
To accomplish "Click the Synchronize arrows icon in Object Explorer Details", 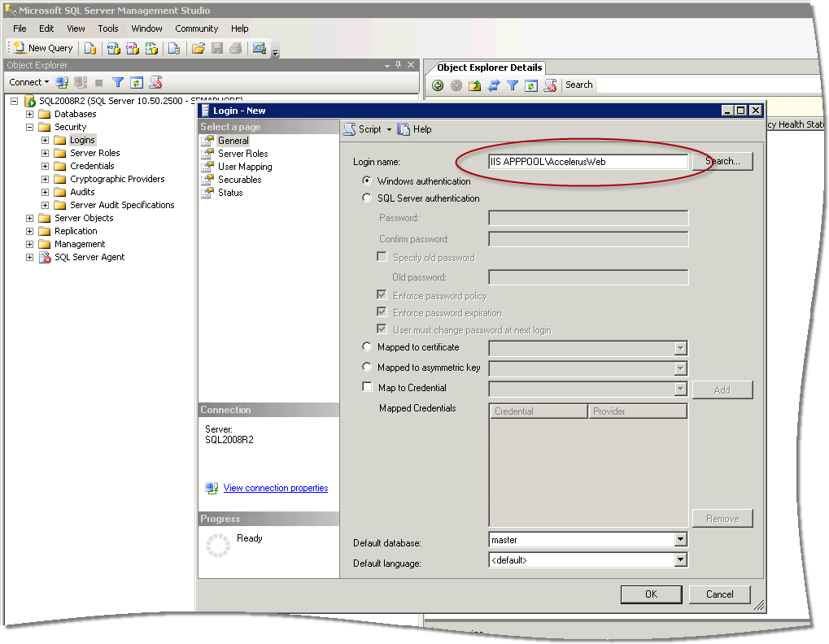I will tap(494, 85).
